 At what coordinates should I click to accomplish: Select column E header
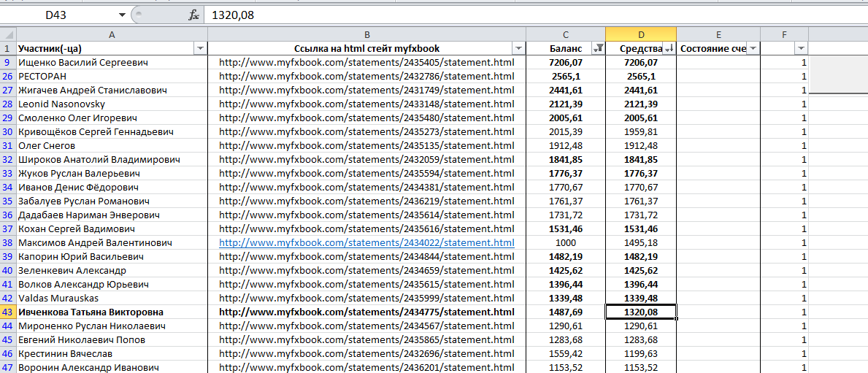(x=718, y=34)
